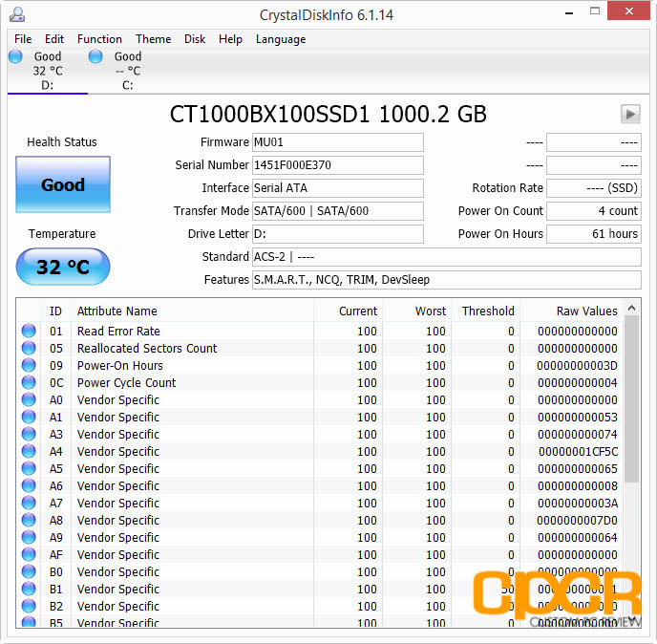Click raw value 0000000007D0
The height and width of the screenshot is (644, 657).
pos(578,521)
